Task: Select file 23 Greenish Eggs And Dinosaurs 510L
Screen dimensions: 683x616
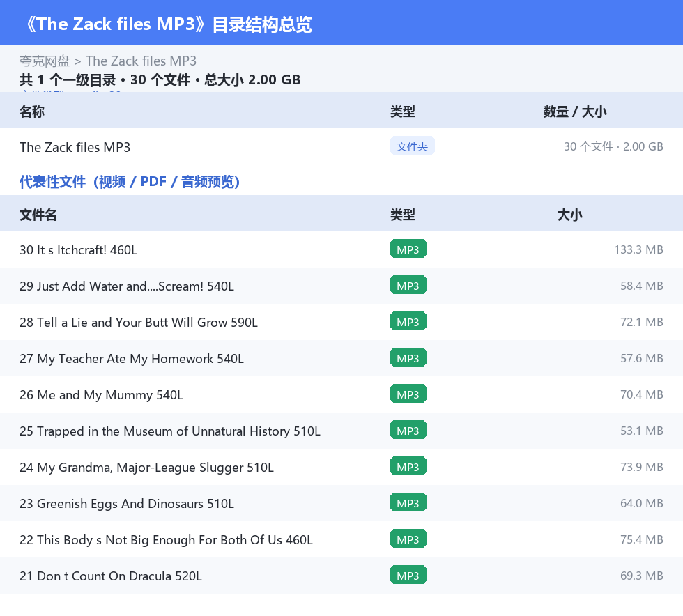Action: pos(127,503)
